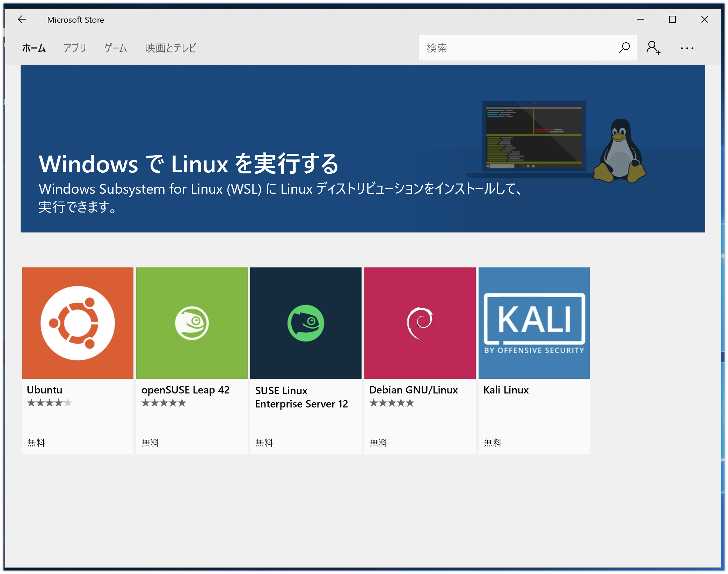Maximize the Microsoft Store window
Screen dimensions: 728x574
point(672,20)
